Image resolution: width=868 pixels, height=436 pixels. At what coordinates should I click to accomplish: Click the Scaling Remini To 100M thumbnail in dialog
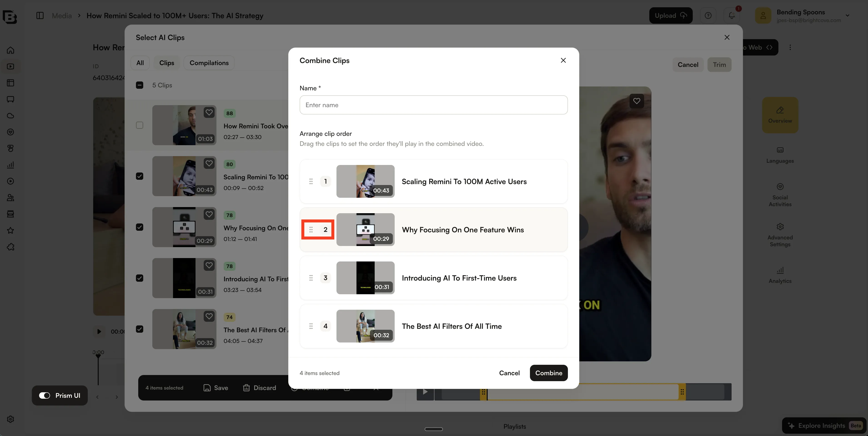(x=365, y=181)
